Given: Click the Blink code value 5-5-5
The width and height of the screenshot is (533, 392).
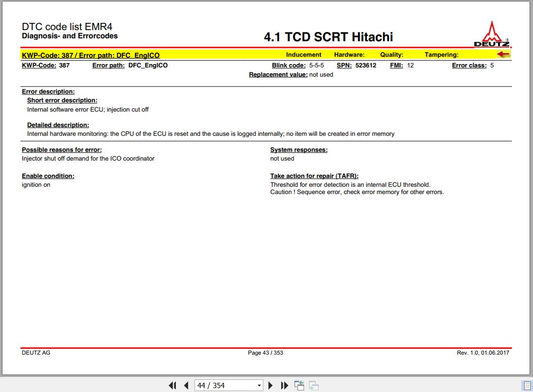Looking at the screenshot, I should pos(317,65).
